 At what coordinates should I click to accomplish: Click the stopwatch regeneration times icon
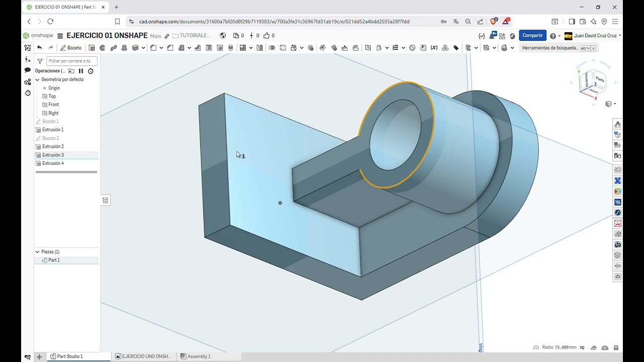tap(91, 71)
